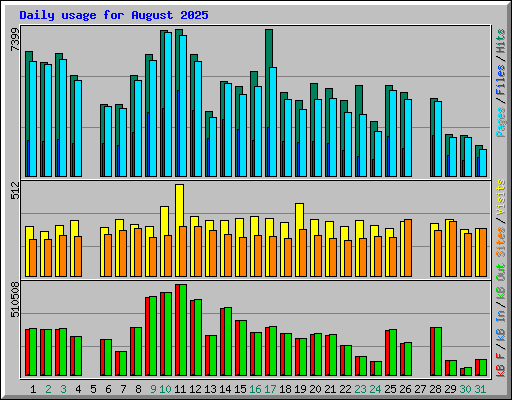The image size is (512, 400).
Task: Click the green day 3 axis label
Action: coord(63,389)
